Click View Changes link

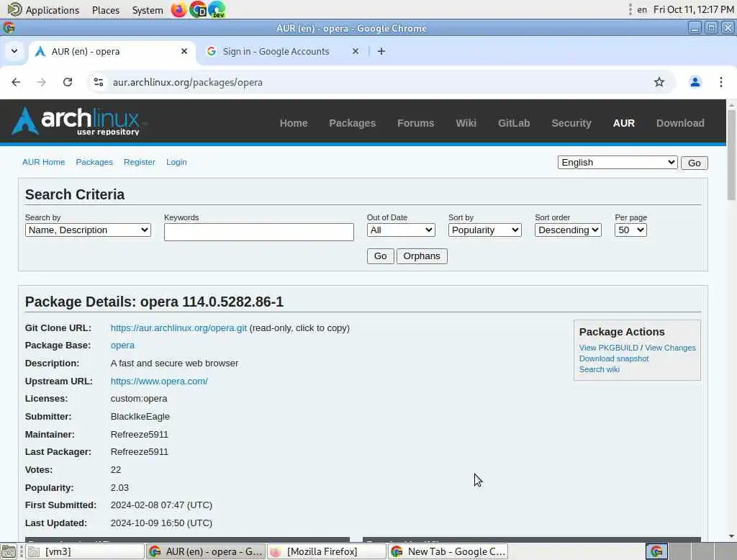(x=670, y=348)
